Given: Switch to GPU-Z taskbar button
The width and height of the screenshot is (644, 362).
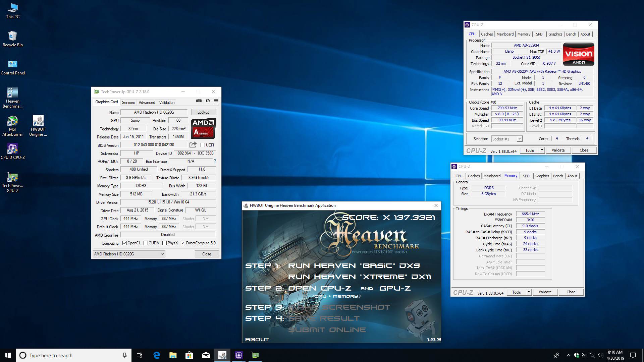Looking at the screenshot, I should point(255,355).
